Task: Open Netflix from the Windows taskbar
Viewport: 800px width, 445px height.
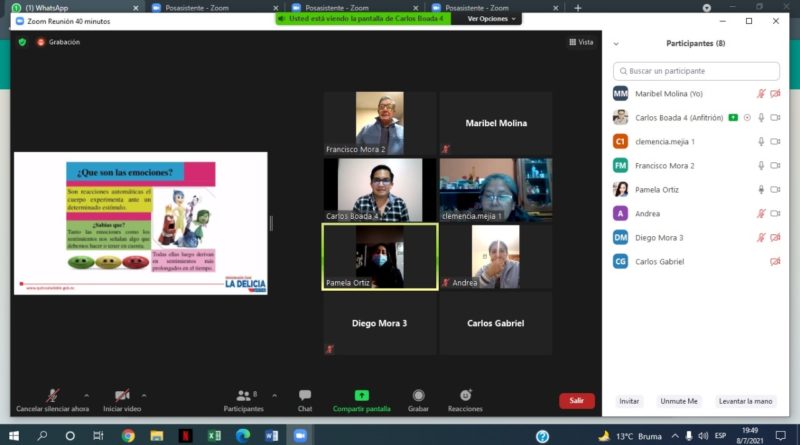Action: pyautogui.click(x=185, y=436)
